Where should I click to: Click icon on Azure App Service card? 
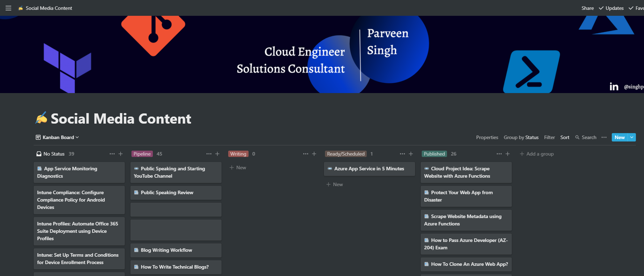click(330, 169)
